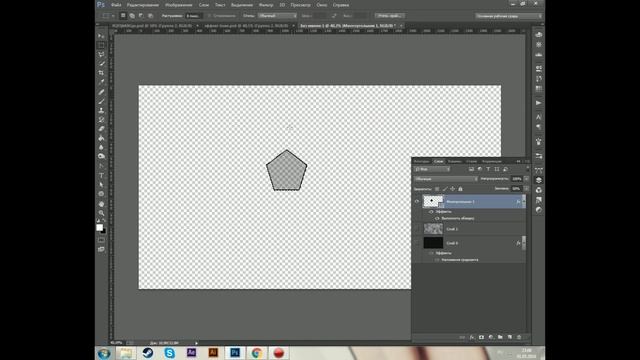Viewport: 640px width, 360px height.
Task: Click the Refine Edge button
Action: point(390,16)
